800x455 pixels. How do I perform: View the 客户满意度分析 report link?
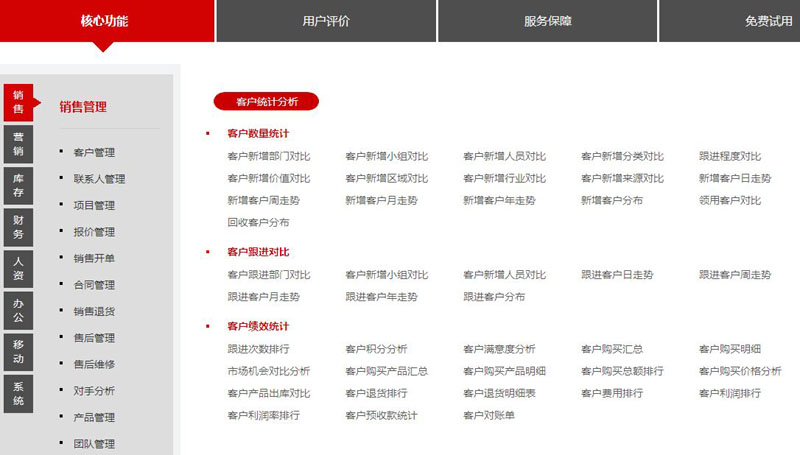click(x=499, y=349)
